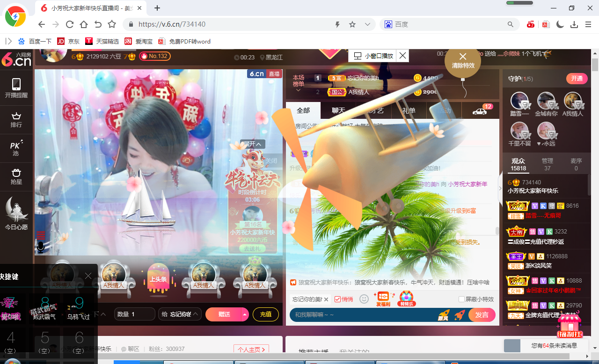
Task: Open 转转乐 lucky wheel icon
Action: [x=406, y=298]
